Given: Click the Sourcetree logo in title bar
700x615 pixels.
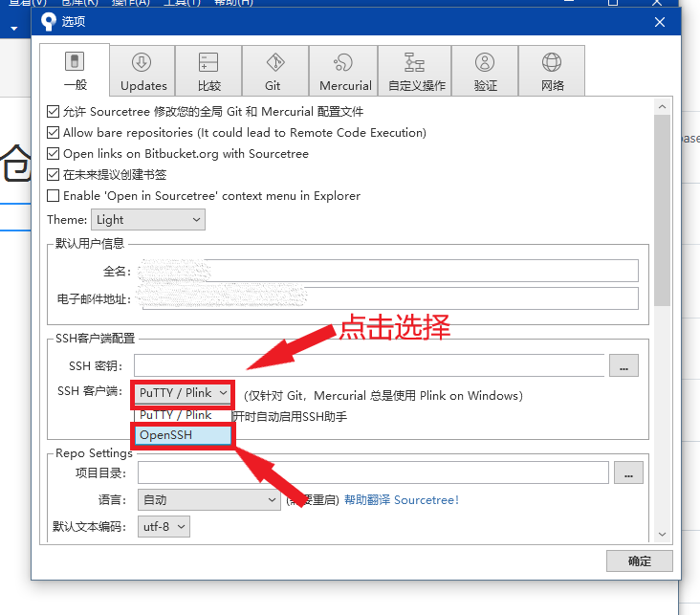Looking at the screenshot, I should coord(48,21).
